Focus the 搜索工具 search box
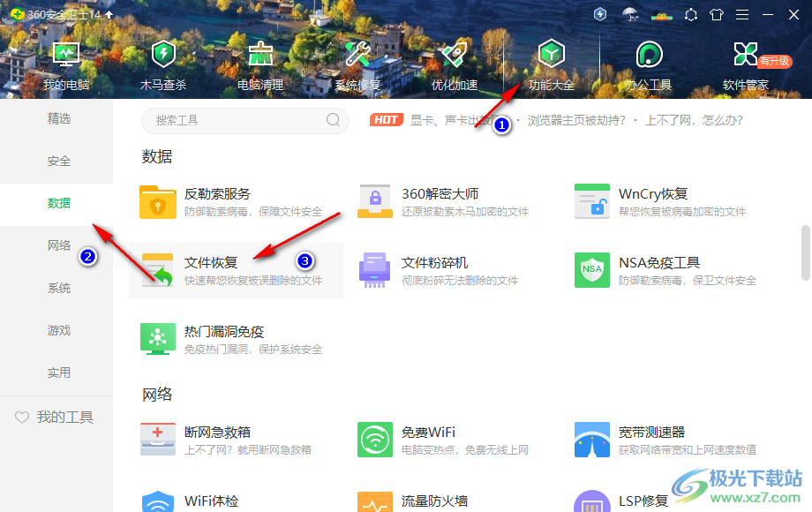812x512 pixels. [245, 121]
